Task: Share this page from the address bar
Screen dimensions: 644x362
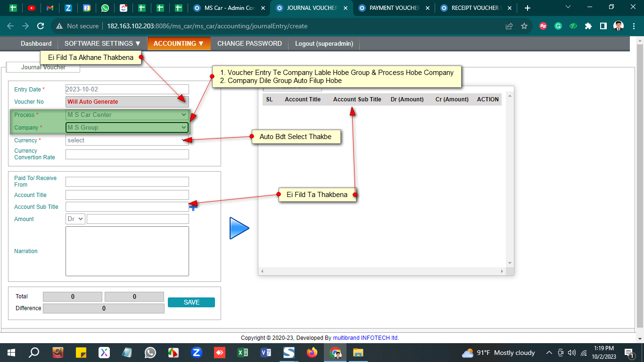Action: (509, 26)
